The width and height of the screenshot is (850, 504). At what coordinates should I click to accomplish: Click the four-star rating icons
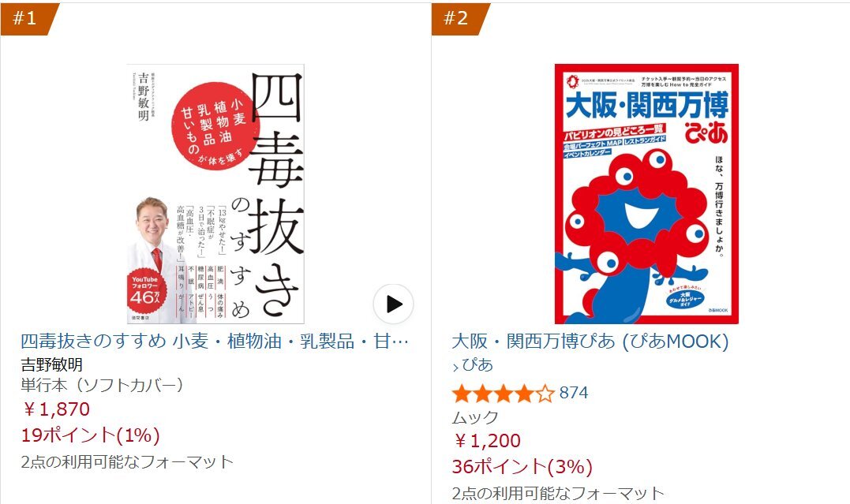[503, 394]
